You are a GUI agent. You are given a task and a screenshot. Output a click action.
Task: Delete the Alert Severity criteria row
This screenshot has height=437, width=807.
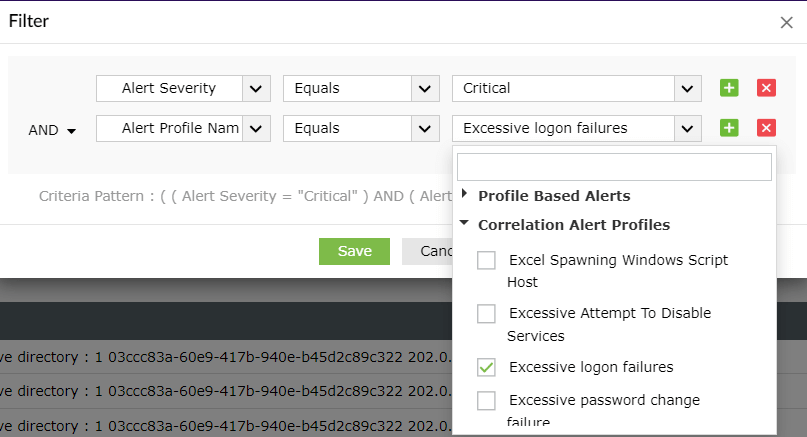767,88
